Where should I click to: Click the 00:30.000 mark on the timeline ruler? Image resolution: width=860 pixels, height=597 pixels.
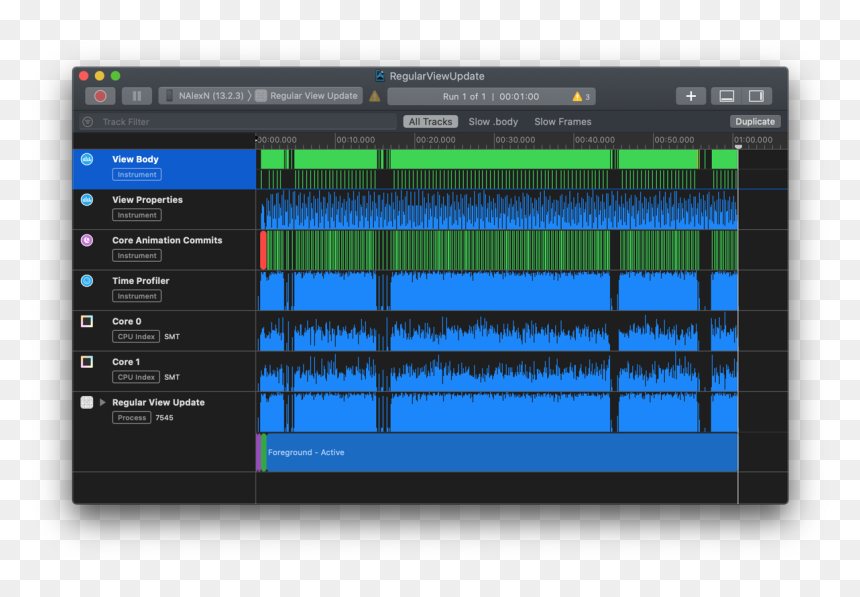click(x=515, y=140)
